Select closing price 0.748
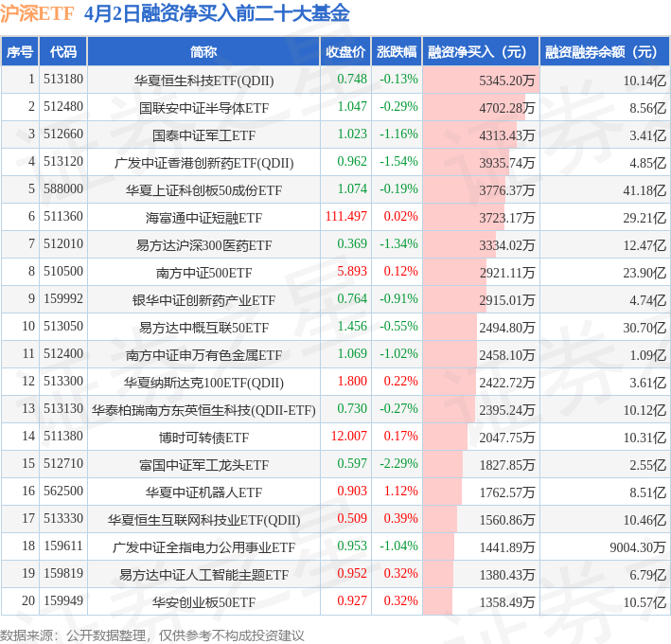Viewport: 671px width, 644px height. tap(352, 80)
